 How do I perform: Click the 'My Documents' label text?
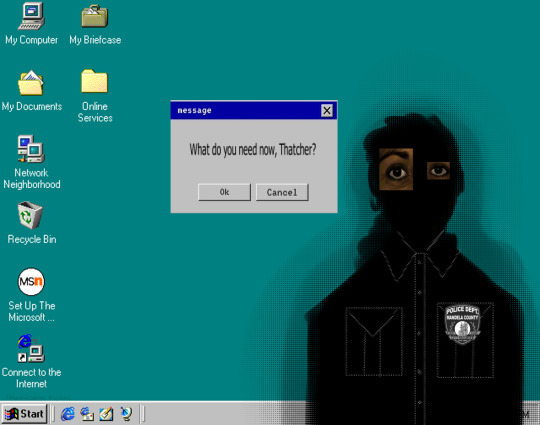click(x=32, y=106)
